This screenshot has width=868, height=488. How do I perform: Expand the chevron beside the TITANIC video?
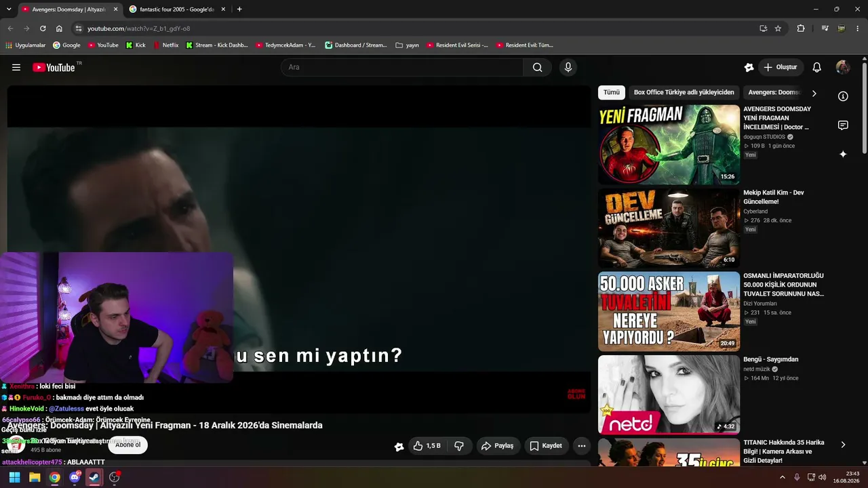843,445
